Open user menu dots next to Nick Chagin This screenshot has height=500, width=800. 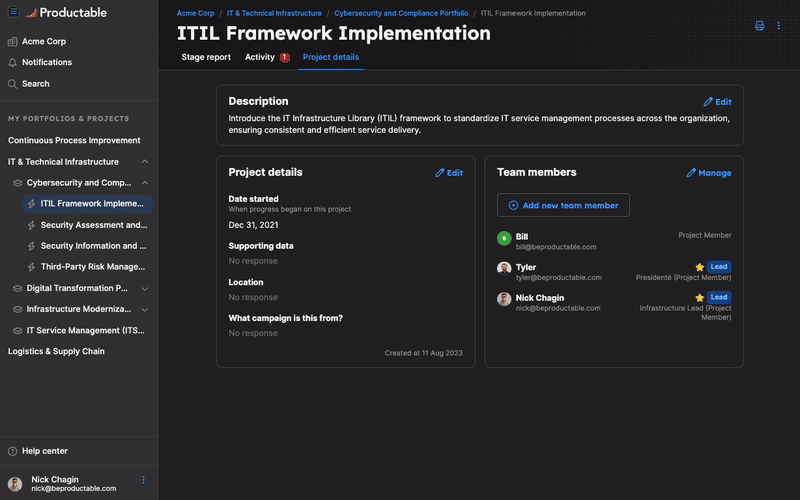click(143, 480)
